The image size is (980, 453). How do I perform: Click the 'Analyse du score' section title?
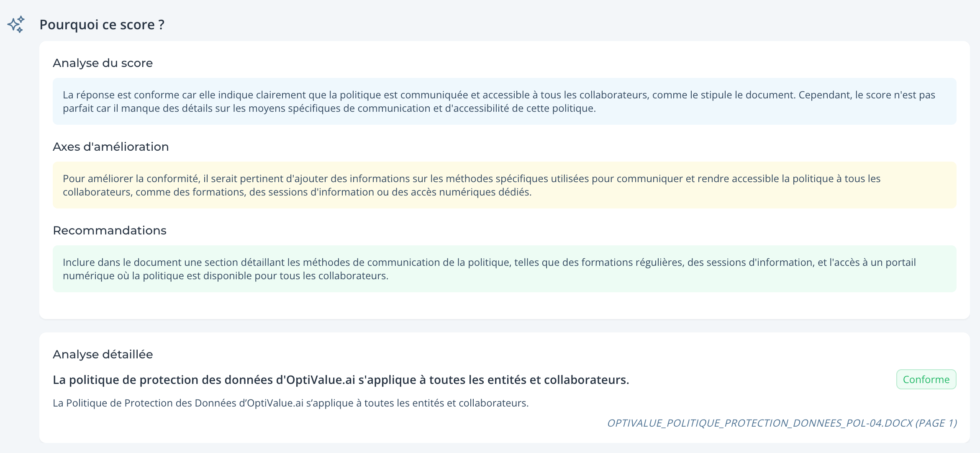(103, 63)
